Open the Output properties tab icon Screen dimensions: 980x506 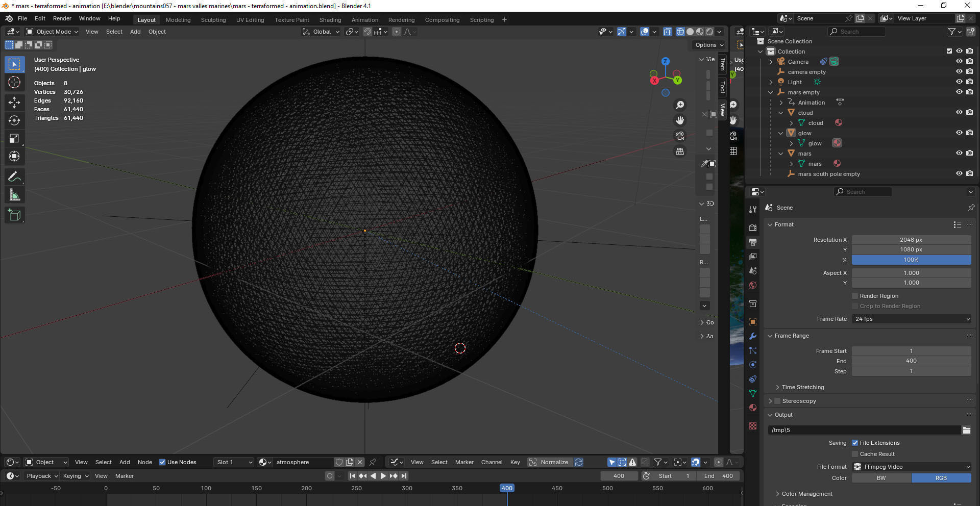753,242
